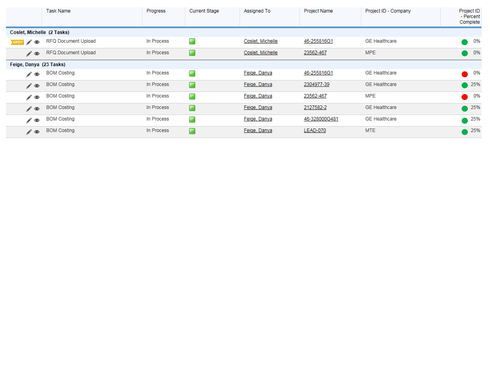Click the 0% value on Feige's MPE row
Screen dimensions: 490x379
coord(477,96)
